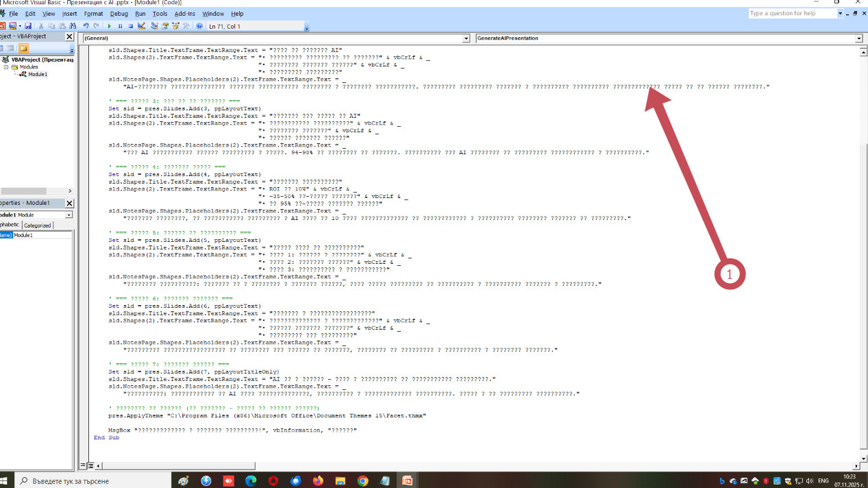Viewport: 868px width, 488px height.
Task: Close the Properties - Module1 pane
Action: 69,203
